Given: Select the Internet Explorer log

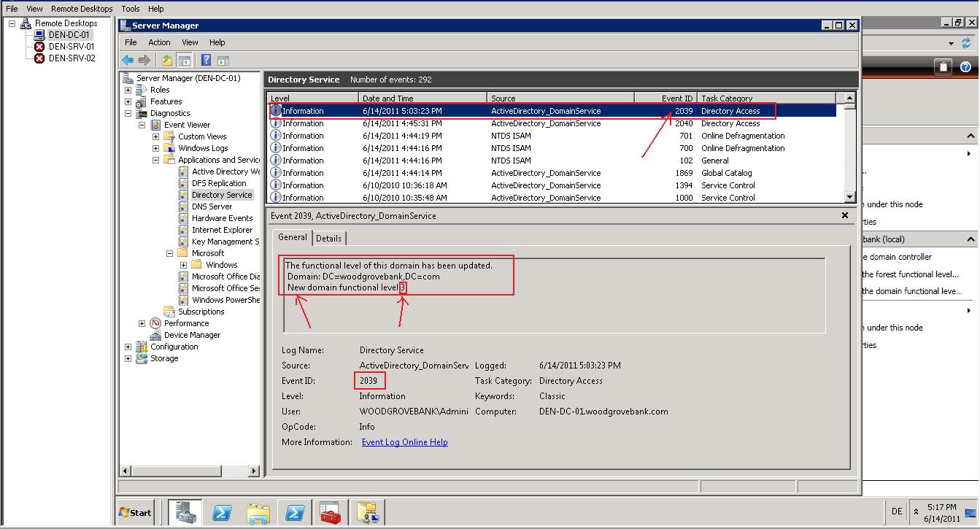Looking at the screenshot, I should click(x=222, y=230).
